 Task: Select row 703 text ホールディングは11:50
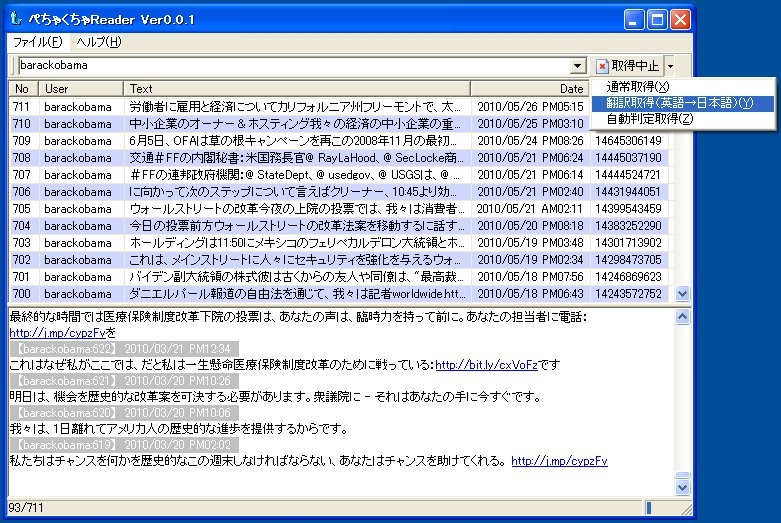coord(296,243)
